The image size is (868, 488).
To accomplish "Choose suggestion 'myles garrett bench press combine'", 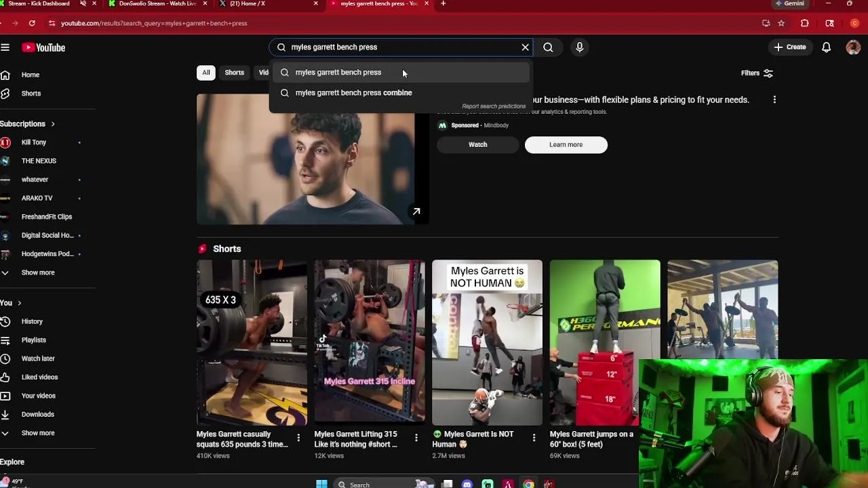I will pyautogui.click(x=399, y=93).
